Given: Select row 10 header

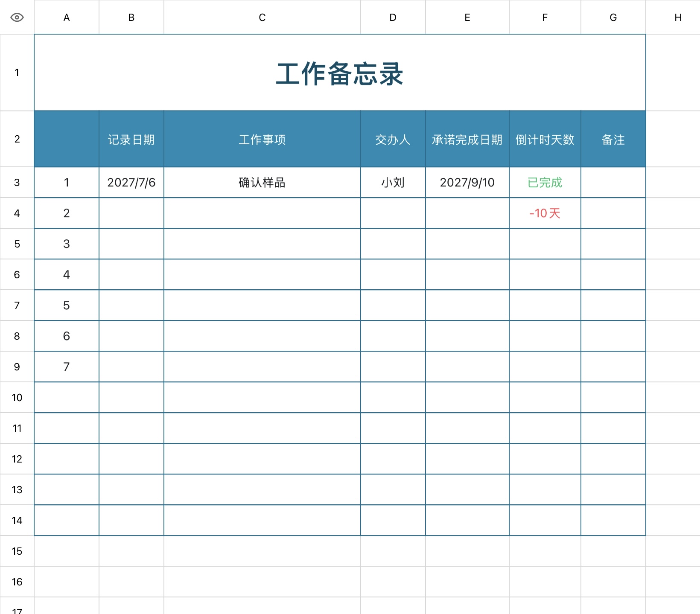Looking at the screenshot, I should click(x=17, y=397).
